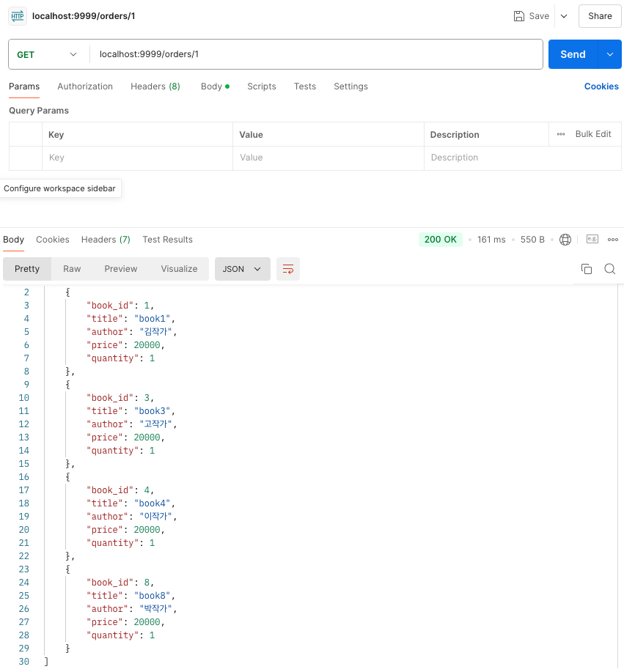Expand the Send button arrow options
The width and height of the screenshot is (624, 672).
point(609,54)
